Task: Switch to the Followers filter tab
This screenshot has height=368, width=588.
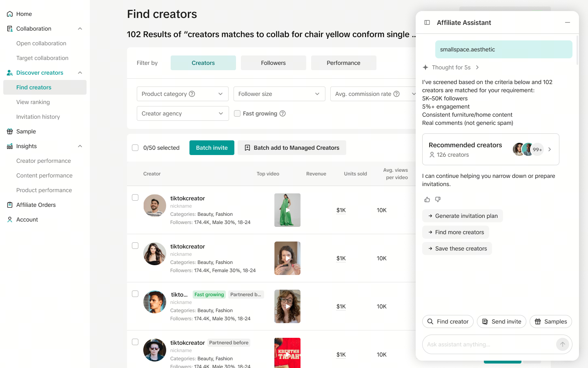Action: pos(274,63)
